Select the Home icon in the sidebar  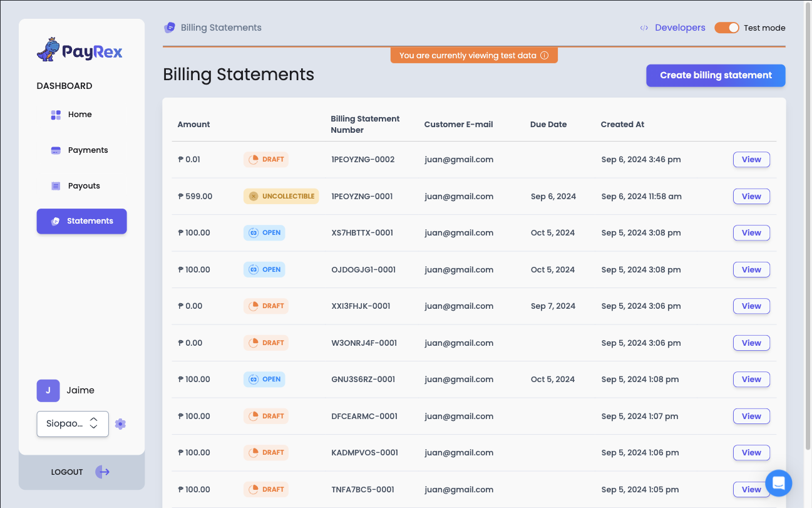tap(56, 114)
